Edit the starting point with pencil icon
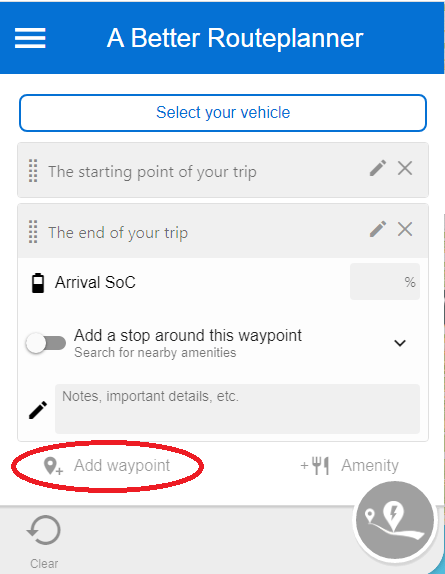 click(x=378, y=168)
